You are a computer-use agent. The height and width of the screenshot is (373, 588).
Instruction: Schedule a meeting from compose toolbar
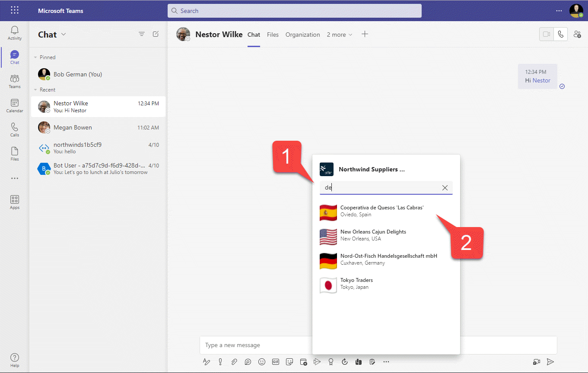click(x=303, y=362)
